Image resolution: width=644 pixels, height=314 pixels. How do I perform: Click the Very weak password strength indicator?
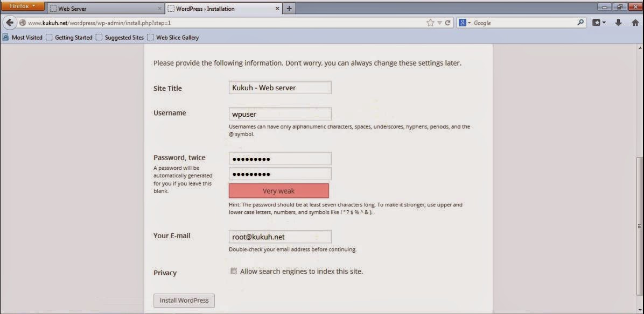point(279,191)
